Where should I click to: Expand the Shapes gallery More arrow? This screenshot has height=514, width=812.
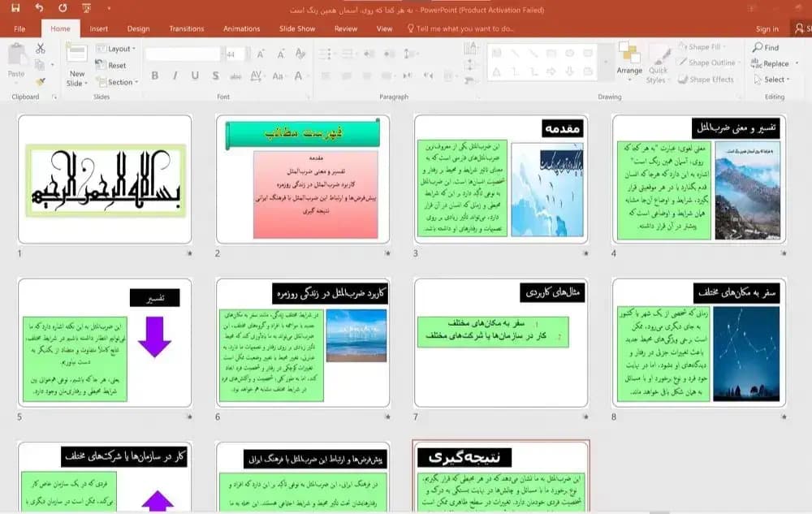click(606, 63)
